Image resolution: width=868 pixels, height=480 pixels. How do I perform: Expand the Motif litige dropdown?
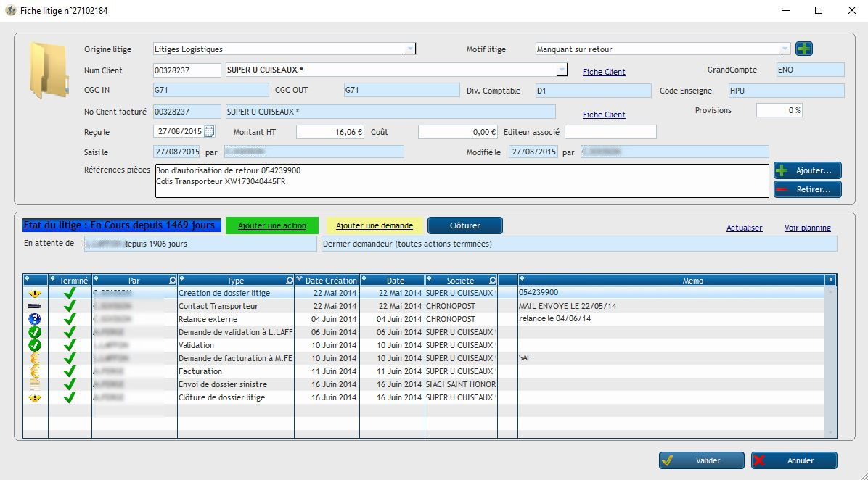784,49
